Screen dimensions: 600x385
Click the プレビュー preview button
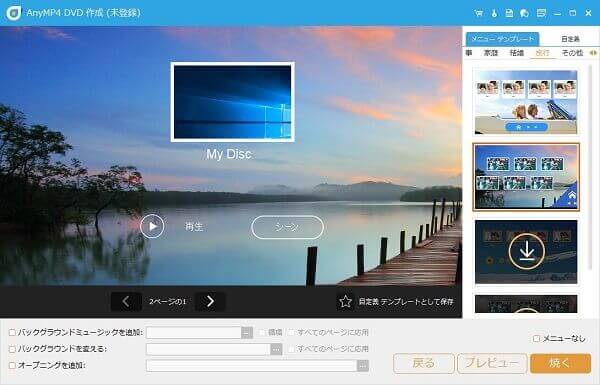point(492,363)
